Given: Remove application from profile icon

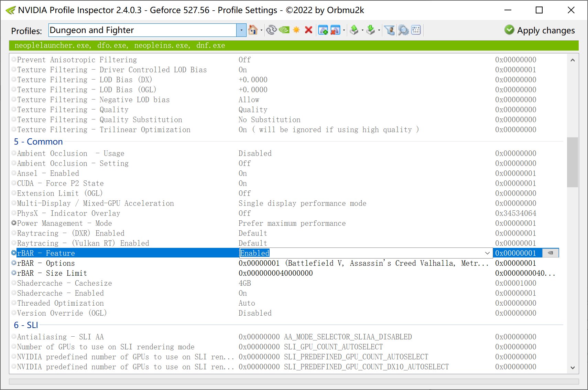Looking at the screenshot, I should (x=335, y=30).
